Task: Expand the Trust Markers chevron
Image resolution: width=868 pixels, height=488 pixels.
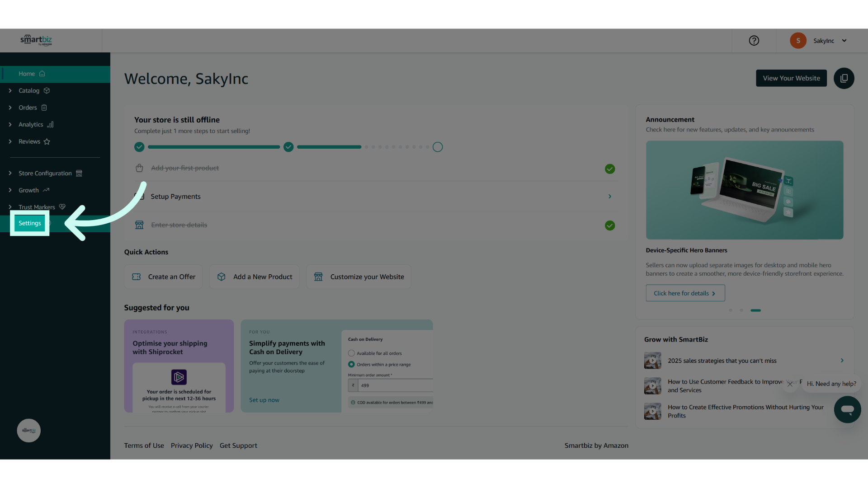Action: point(10,207)
